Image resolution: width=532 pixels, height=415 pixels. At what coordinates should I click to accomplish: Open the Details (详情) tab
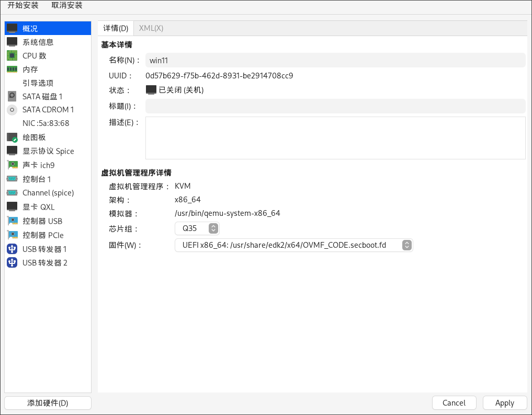(116, 28)
